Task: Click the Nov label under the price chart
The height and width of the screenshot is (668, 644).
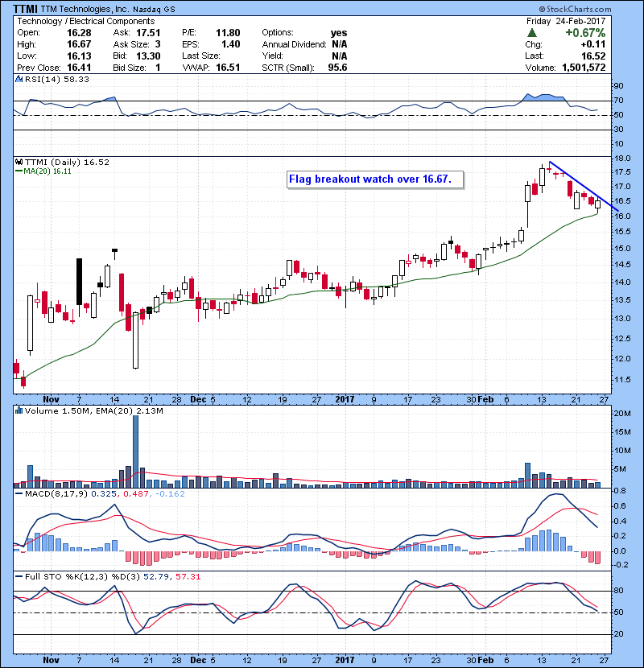Action: 52,400
